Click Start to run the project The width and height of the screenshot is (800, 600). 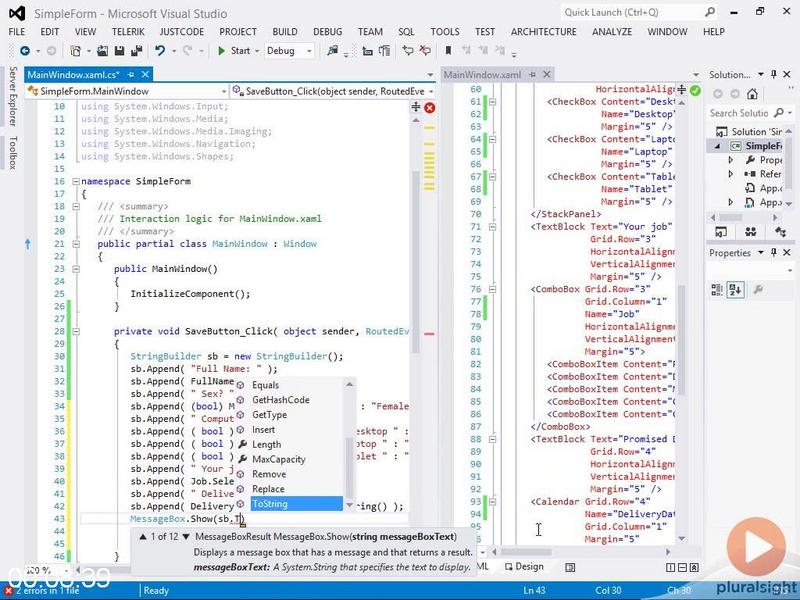(x=234, y=51)
